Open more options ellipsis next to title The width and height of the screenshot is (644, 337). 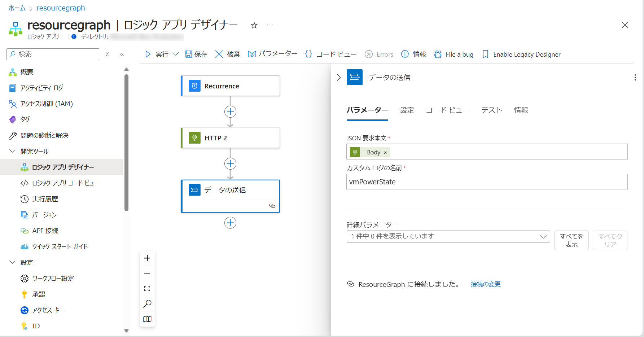tap(270, 25)
